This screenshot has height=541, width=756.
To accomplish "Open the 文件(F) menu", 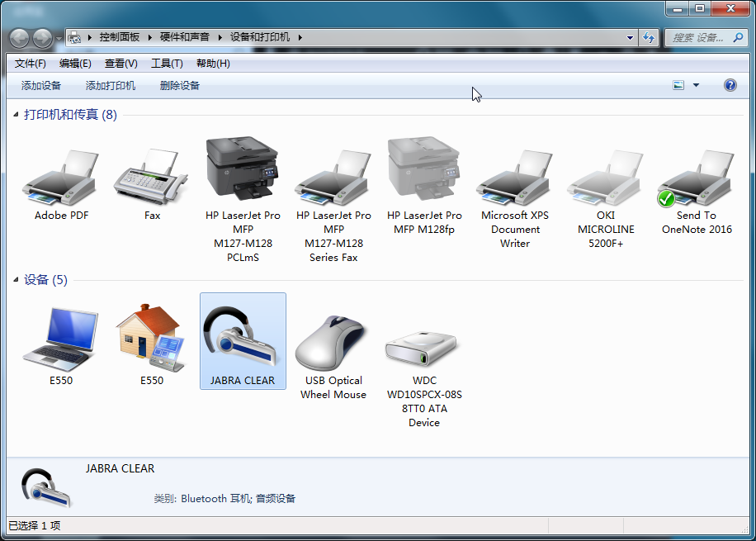I will click(30, 64).
